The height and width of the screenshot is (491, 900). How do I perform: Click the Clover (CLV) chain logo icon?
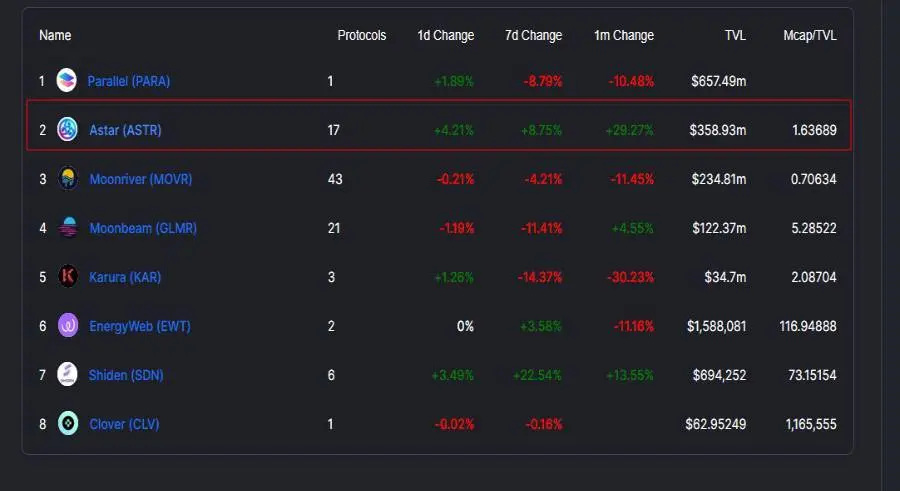click(68, 423)
